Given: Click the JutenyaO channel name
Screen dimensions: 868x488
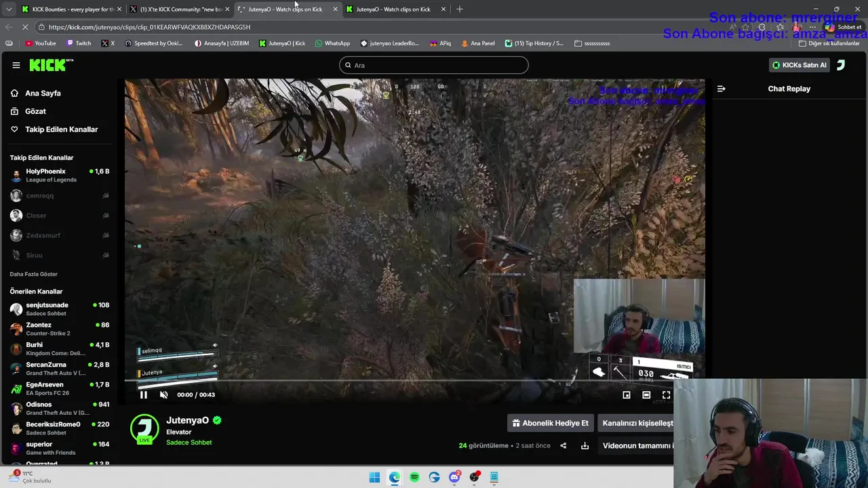Looking at the screenshot, I should click(188, 420).
